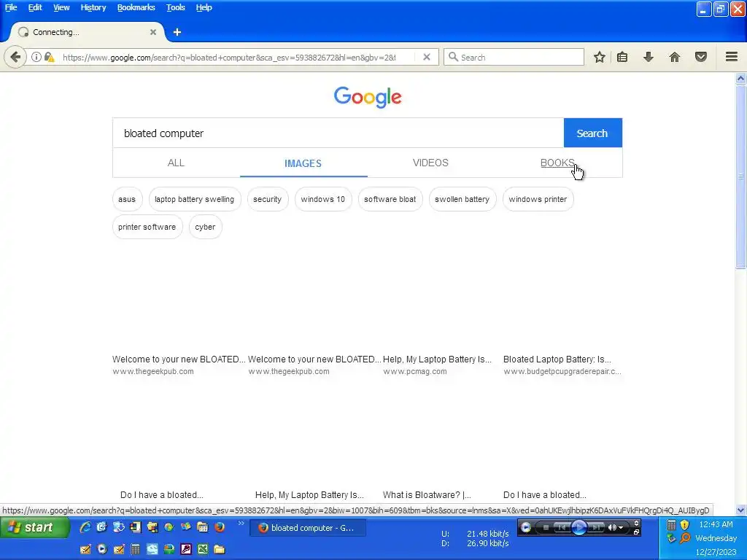
Task: Open the yellow folder quick launch icon
Action: click(219, 549)
